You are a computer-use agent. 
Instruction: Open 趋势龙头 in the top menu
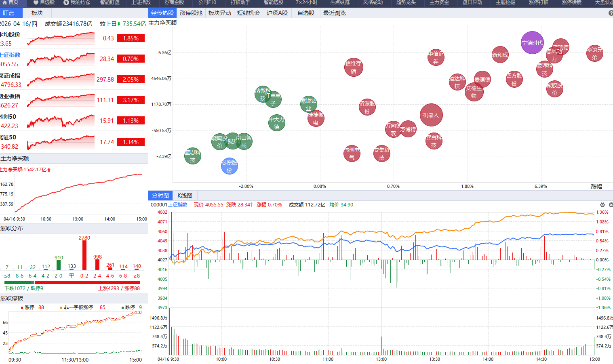[406, 2]
